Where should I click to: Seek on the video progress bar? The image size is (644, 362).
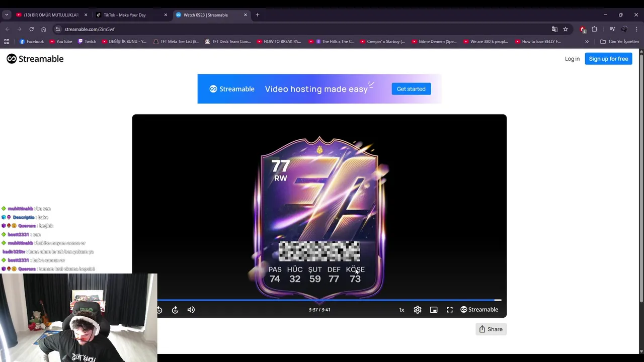pos(329,300)
